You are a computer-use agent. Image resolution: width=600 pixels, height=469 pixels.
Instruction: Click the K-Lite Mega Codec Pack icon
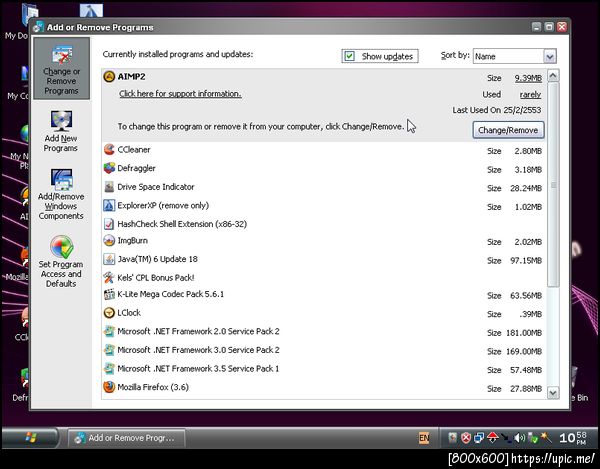[109, 294]
